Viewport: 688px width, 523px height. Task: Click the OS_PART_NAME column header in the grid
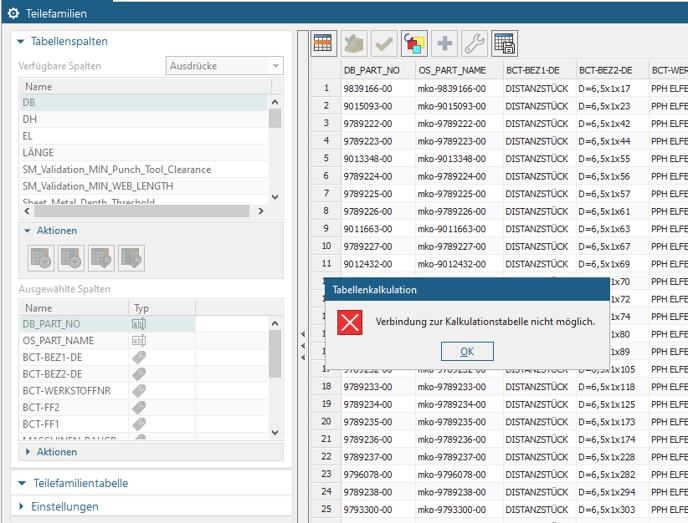point(459,70)
